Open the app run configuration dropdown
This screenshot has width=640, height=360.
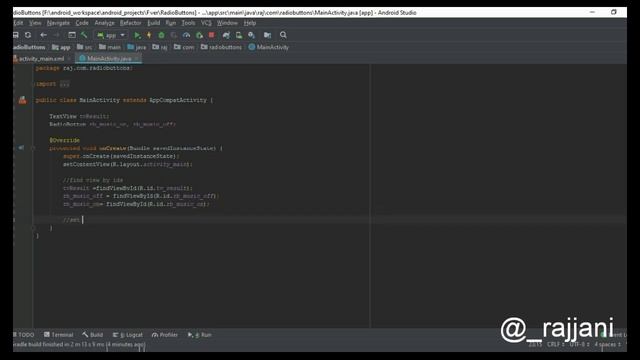111,36
